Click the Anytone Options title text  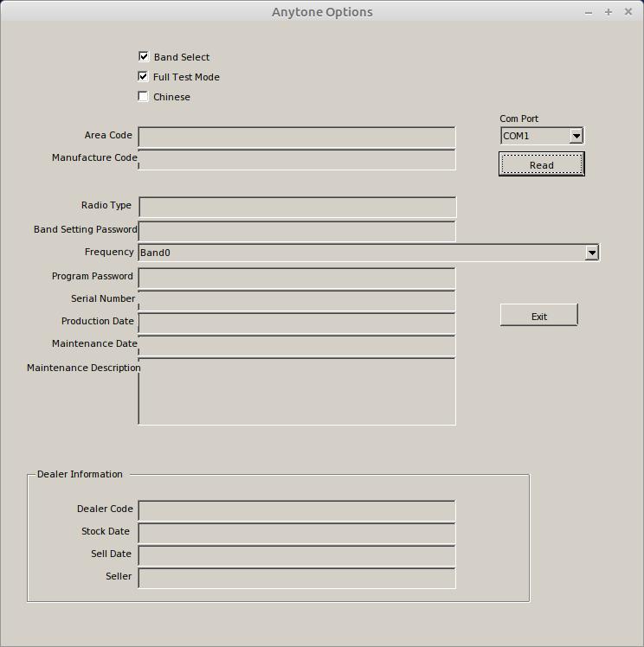(x=322, y=12)
